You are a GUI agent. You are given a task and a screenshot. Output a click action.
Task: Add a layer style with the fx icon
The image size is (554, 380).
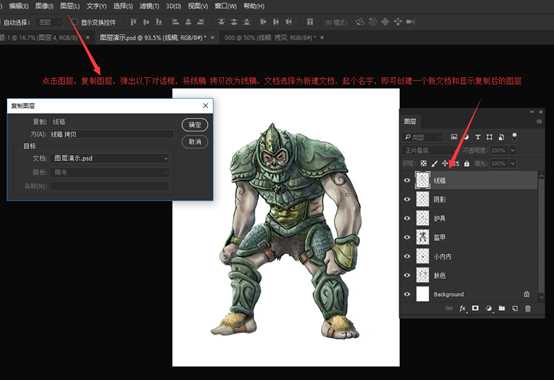462,308
